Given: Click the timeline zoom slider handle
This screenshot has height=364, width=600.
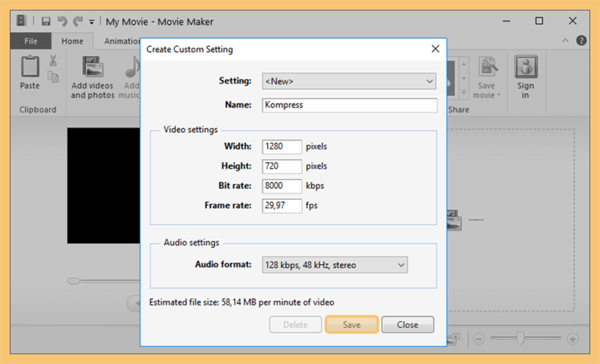Looking at the screenshot, I should coord(520,338).
